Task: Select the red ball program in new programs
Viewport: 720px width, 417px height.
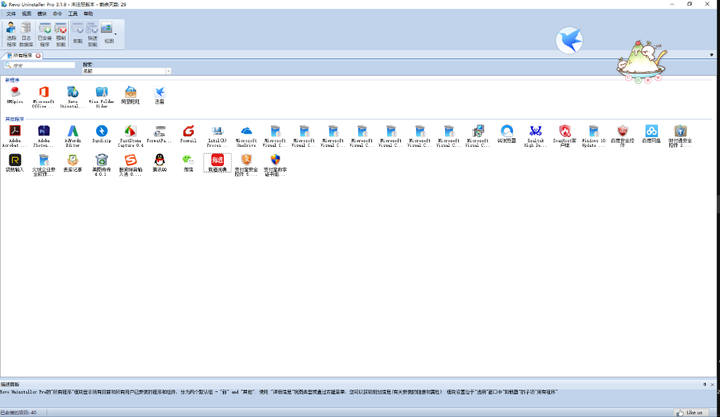Action: pos(15,95)
